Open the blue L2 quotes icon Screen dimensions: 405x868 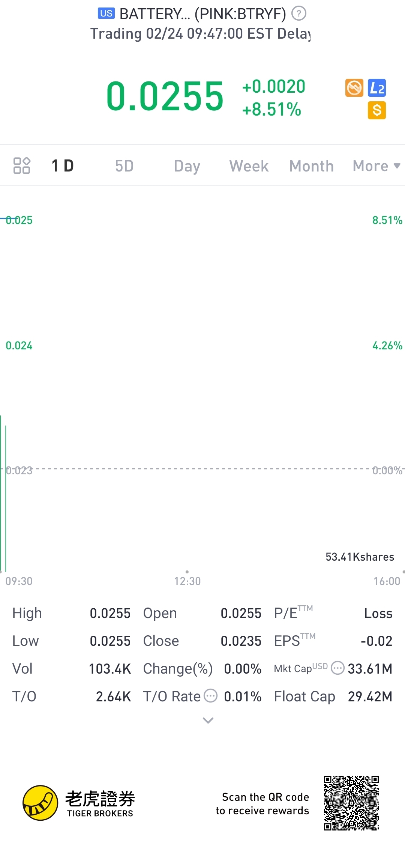click(377, 88)
